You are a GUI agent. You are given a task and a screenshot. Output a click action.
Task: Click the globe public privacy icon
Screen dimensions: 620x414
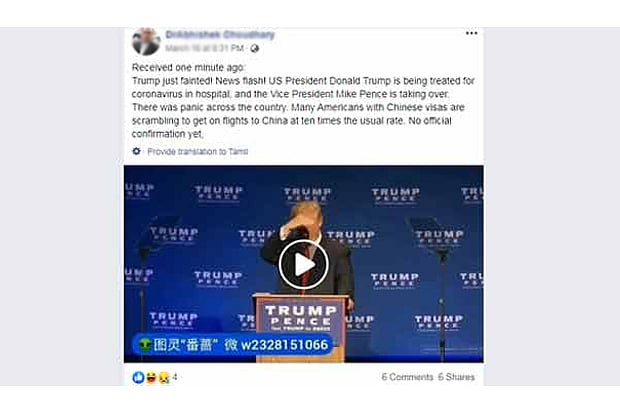tap(254, 49)
